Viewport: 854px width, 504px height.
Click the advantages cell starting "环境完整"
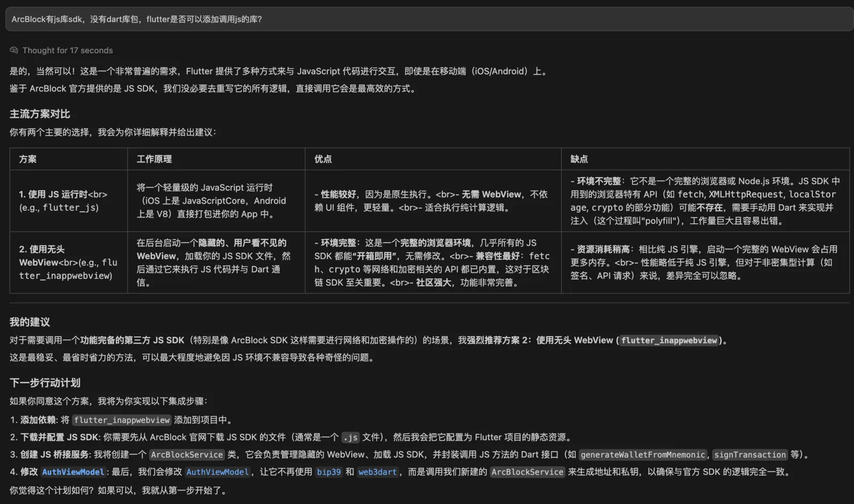(x=433, y=262)
